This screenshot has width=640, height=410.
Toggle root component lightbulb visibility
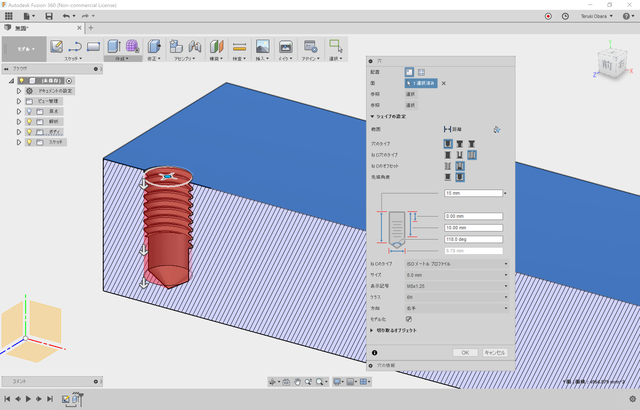(22, 81)
